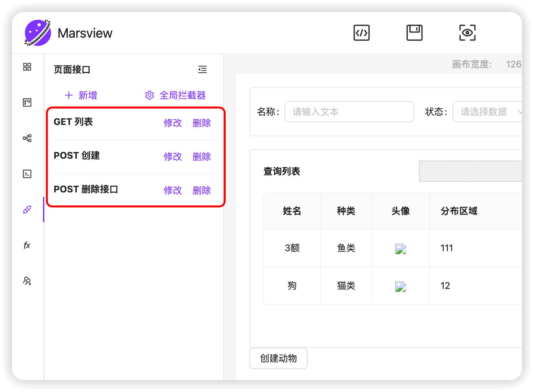Open the code terminal icon in sidebar

click(27, 174)
